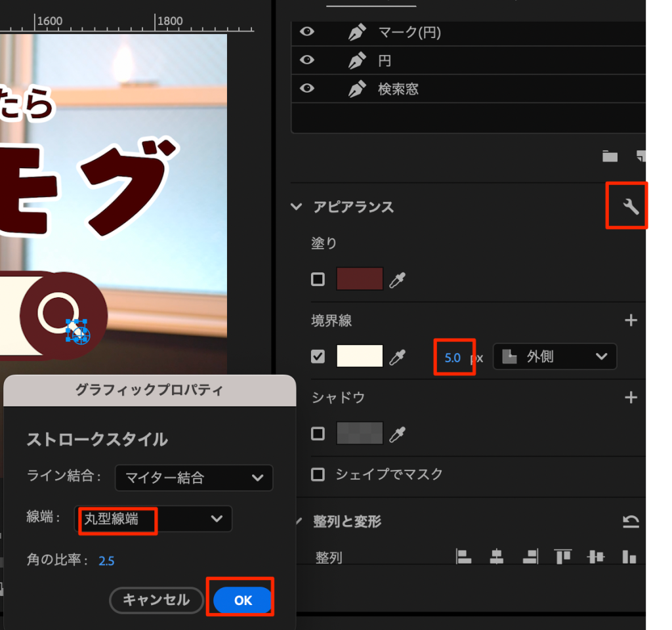672x630 pixels.
Task: Open the ライン結合 dropdown showing マイター結合
Action: coord(194,478)
